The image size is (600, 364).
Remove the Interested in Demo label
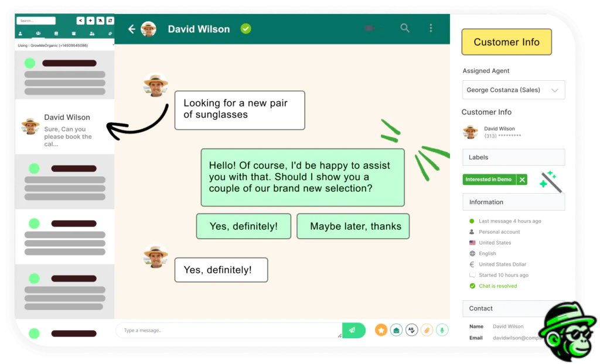click(522, 180)
